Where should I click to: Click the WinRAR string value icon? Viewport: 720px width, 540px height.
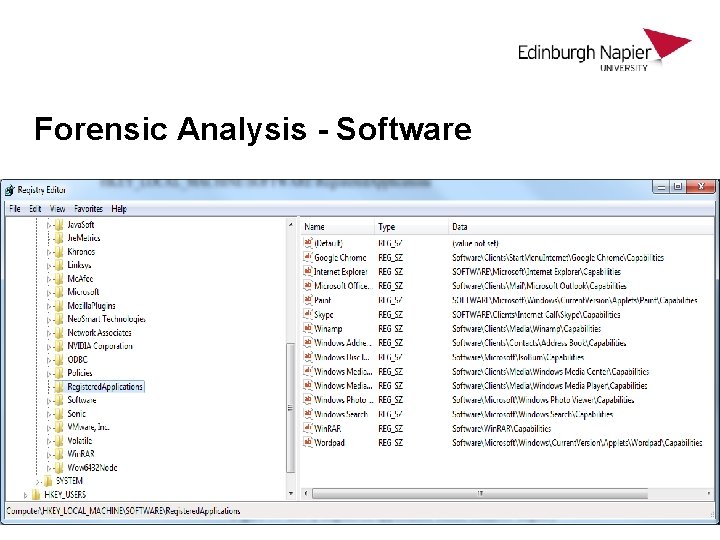pyautogui.click(x=308, y=428)
